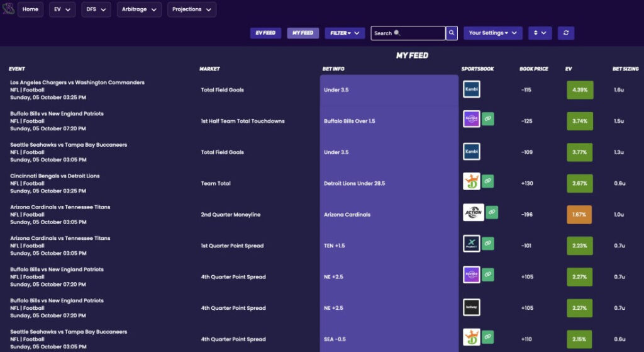Click the 2.15% EV badge
The height and width of the screenshot is (352, 644).
click(x=579, y=339)
